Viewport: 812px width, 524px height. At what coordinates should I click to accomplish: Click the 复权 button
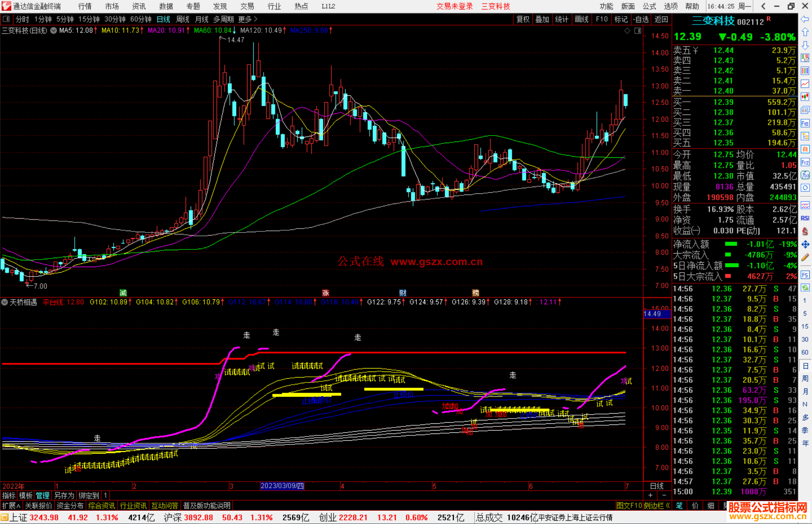coord(523,19)
